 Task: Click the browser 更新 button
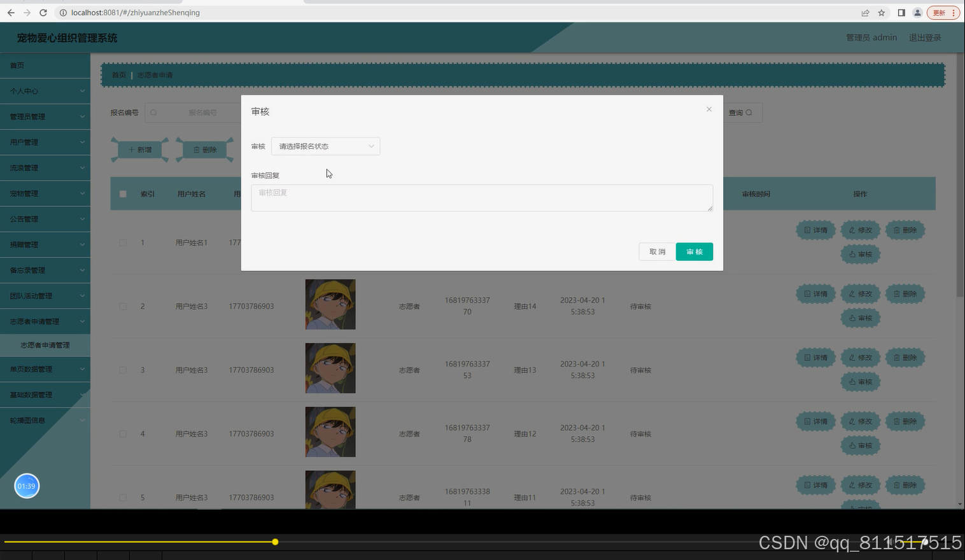tap(943, 13)
